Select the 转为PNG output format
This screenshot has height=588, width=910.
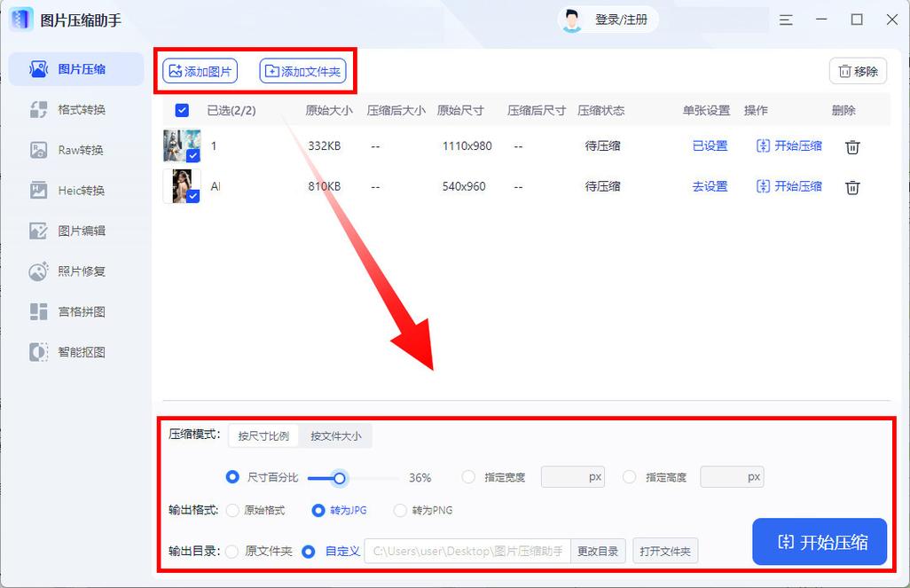coord(400,511)
